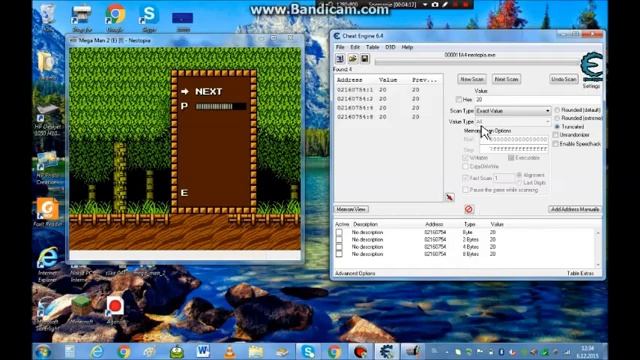The image size is (640, 360).
Task: Open the Cut the Rope green frog taskbar icon
Action: point(177,352)
